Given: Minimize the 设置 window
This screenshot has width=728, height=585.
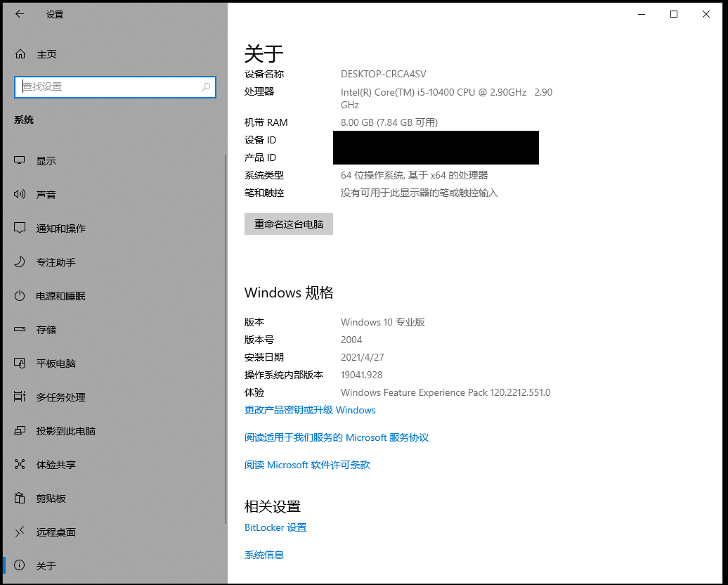Looking at the screenshot, I should (642, 14).
